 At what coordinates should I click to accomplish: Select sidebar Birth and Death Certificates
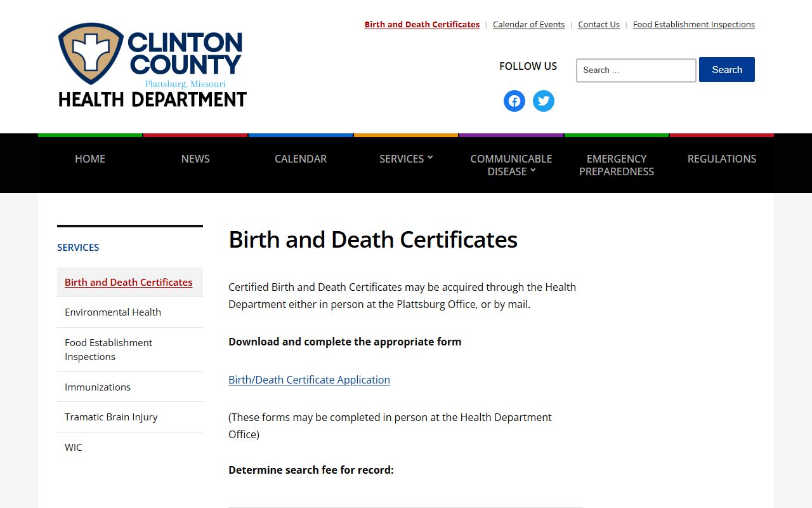(x=129, y=283)
